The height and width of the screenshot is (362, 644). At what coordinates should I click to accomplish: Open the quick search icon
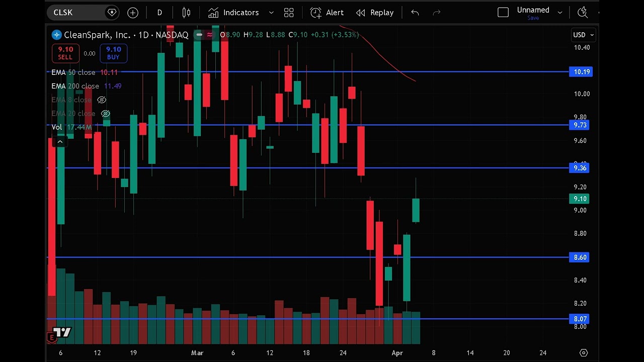(x=583, y=13)
